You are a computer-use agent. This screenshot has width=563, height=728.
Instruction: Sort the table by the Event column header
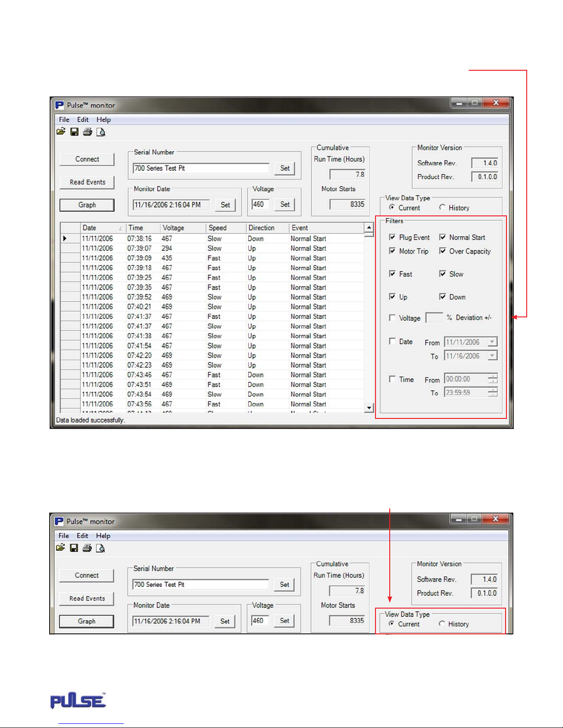point(326,228)
